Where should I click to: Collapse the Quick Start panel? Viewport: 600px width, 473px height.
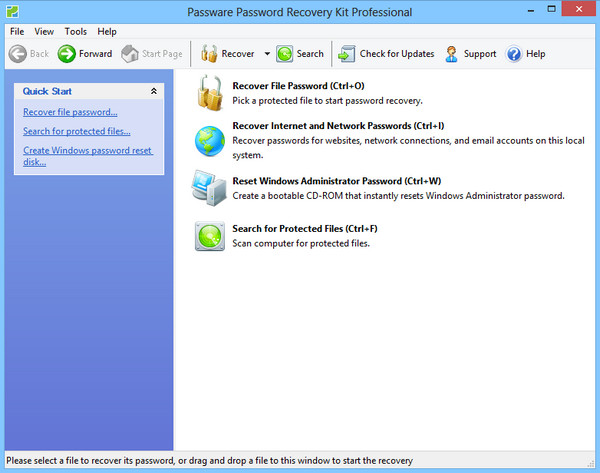pos(153,91)
